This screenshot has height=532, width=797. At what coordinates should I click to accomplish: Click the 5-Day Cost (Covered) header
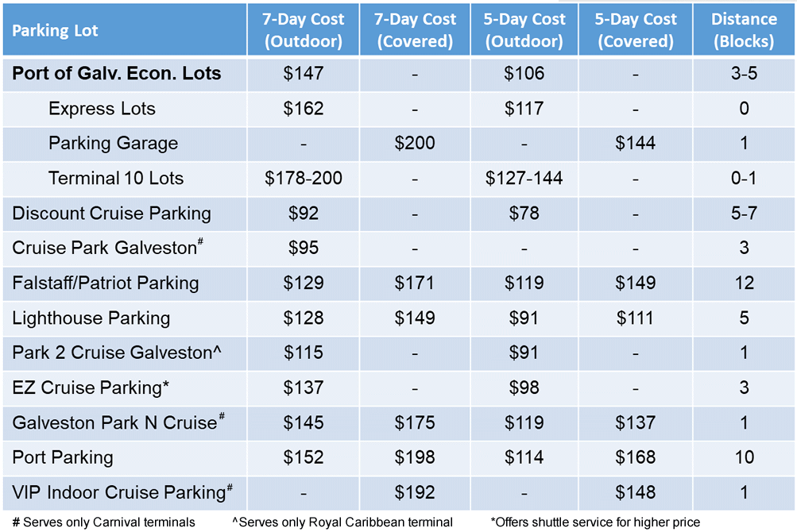636,30
